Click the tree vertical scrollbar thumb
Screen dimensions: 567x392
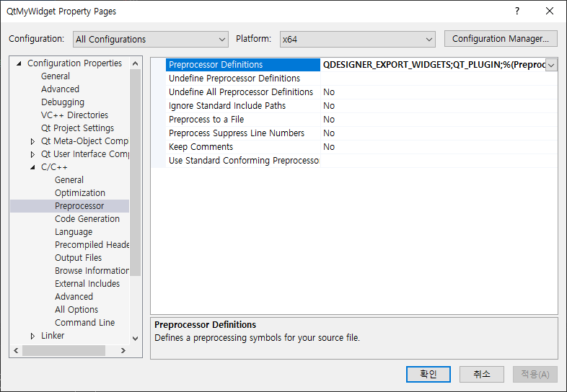pos(135,173)
